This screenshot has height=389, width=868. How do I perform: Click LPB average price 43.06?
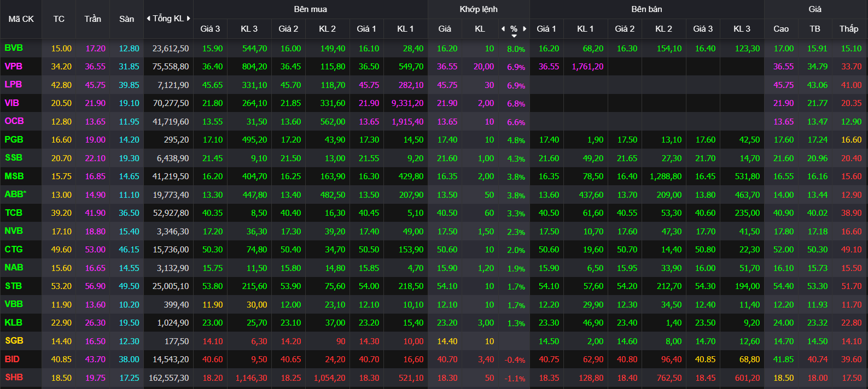817,85
